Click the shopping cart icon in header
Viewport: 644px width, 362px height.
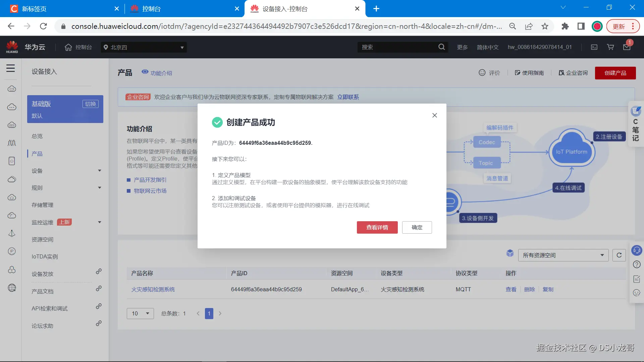(610, 47)
